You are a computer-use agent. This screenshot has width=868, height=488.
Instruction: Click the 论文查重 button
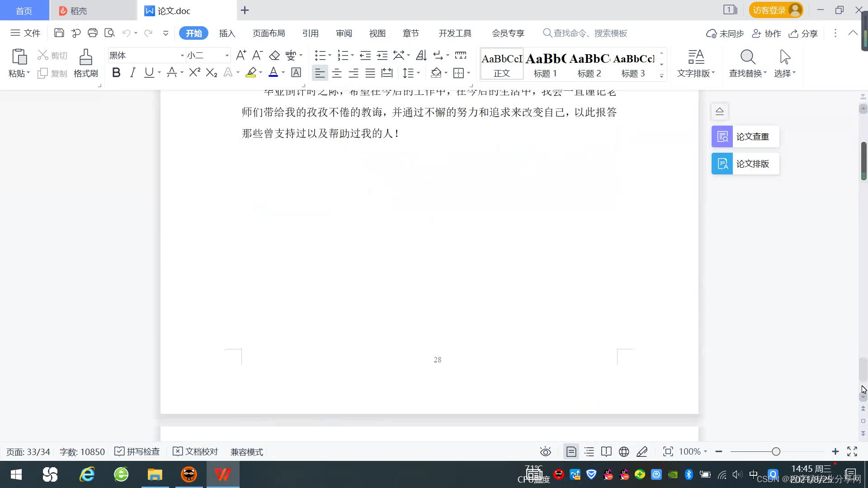click(x=745, y=136)
